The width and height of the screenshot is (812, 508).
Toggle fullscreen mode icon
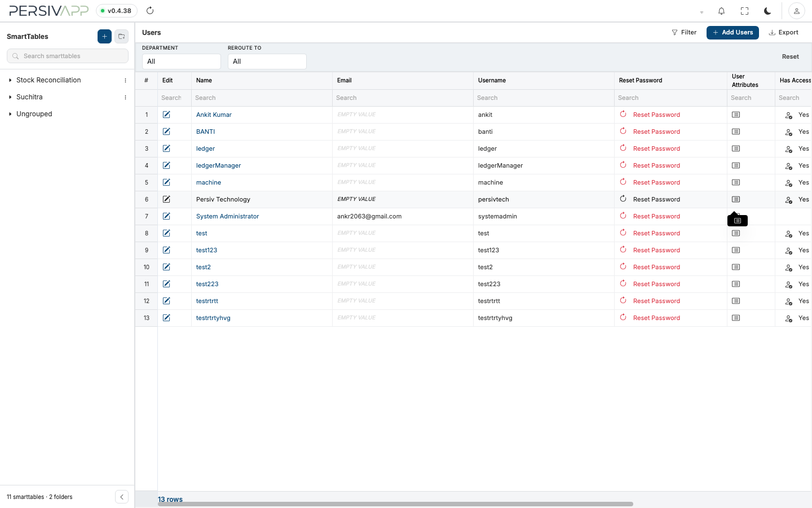pyautogui.click(x=744, y=11)
